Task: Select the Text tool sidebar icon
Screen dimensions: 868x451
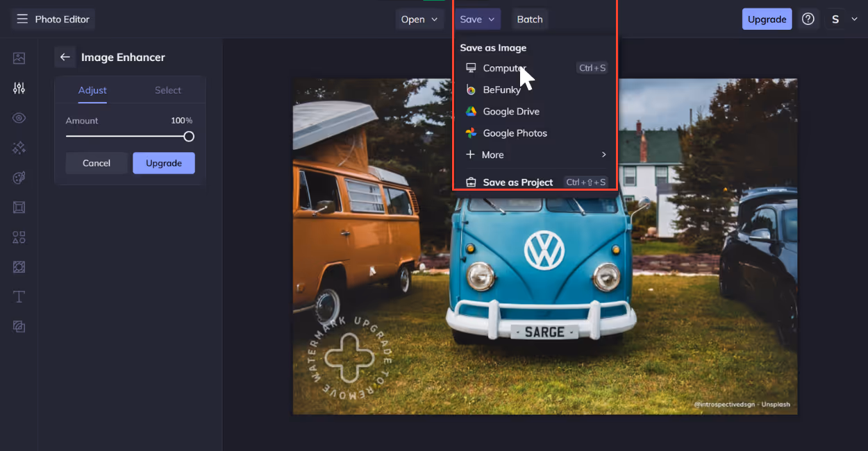Action: [x=19, y=297]
